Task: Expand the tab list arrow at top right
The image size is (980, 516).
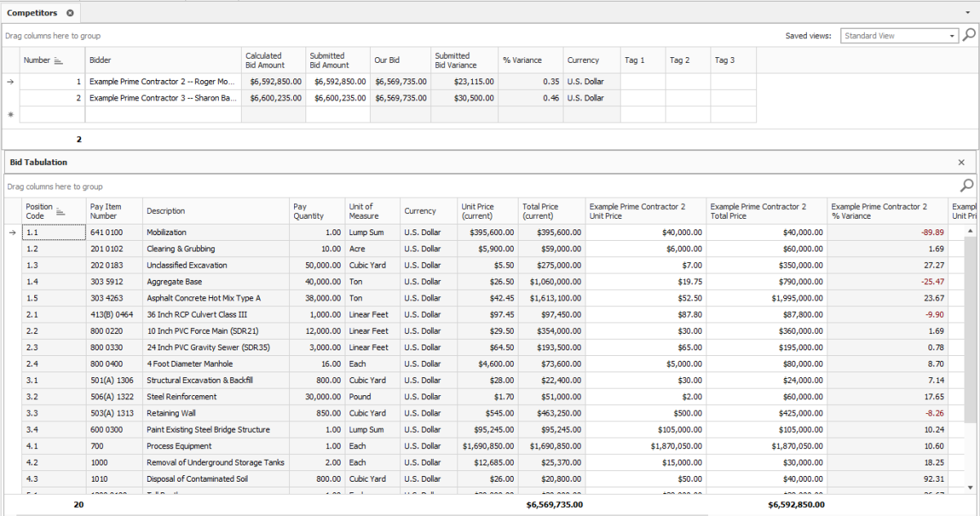Action: [968, 13]
